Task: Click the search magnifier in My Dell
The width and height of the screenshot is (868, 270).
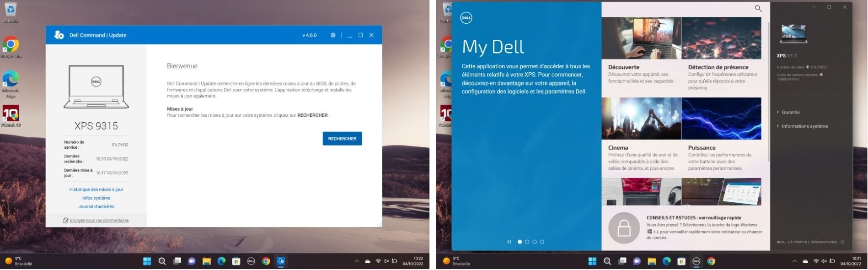Action: [758, 8]
